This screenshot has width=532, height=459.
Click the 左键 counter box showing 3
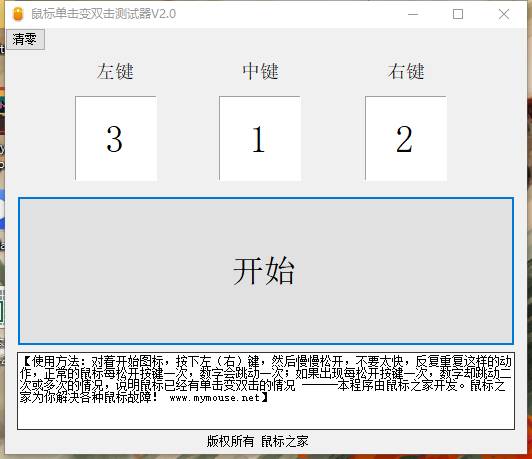116,138
